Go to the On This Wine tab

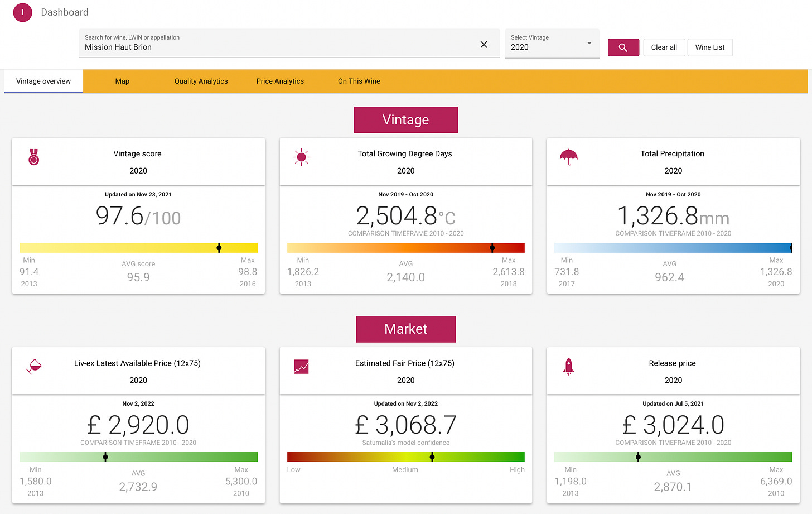[x=359, y=81]
